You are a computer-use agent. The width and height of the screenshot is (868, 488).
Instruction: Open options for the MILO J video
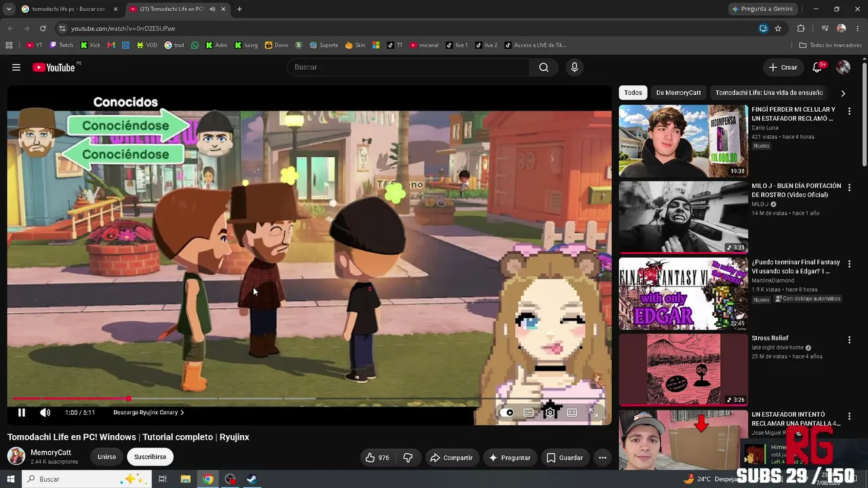849,187
